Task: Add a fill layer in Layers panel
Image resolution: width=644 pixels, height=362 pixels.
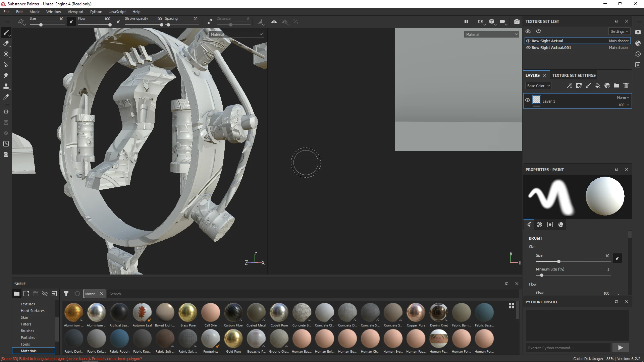Action: [x=598, y=86]
